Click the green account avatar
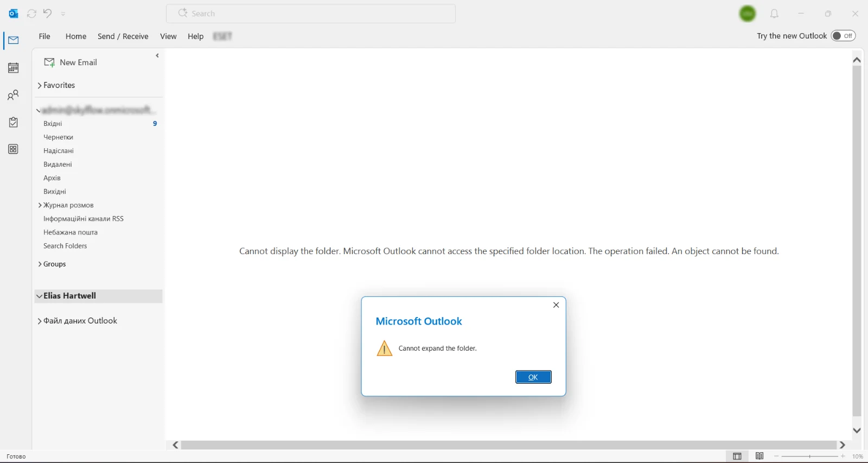 [748, 14]
